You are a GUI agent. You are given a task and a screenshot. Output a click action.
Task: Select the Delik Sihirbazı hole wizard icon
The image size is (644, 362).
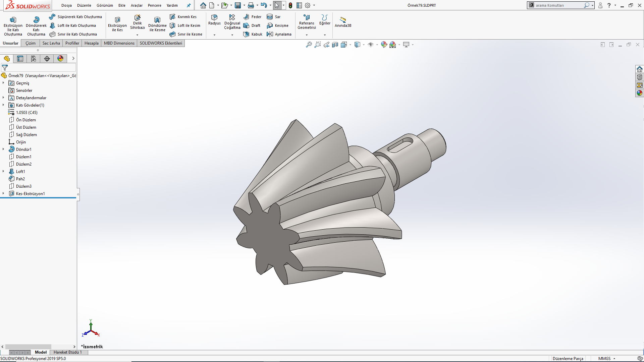click(137, 17)
